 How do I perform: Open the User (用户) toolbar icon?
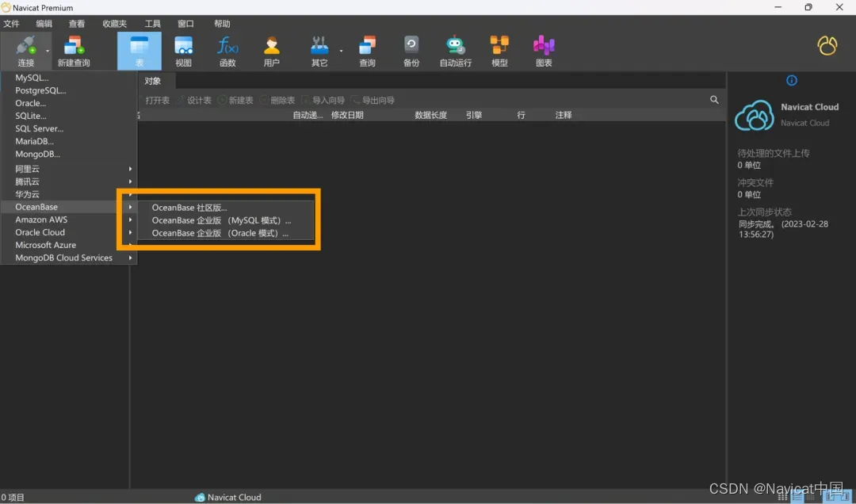point(271,46)
